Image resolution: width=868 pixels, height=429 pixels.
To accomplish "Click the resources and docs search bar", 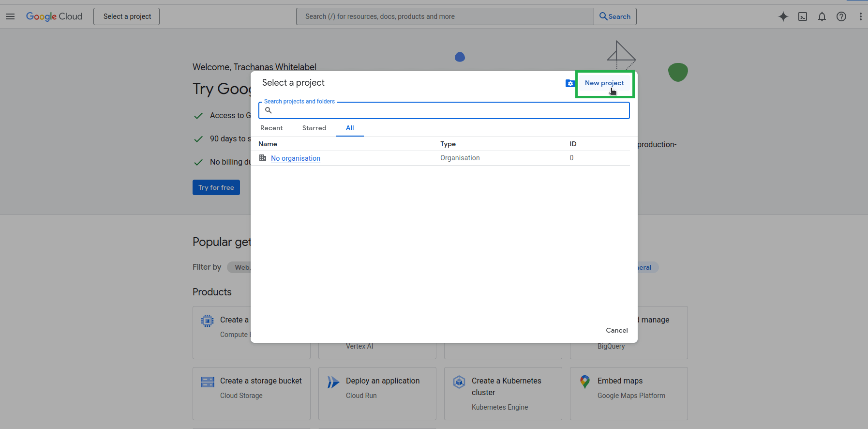I will [x=444, y=16].
